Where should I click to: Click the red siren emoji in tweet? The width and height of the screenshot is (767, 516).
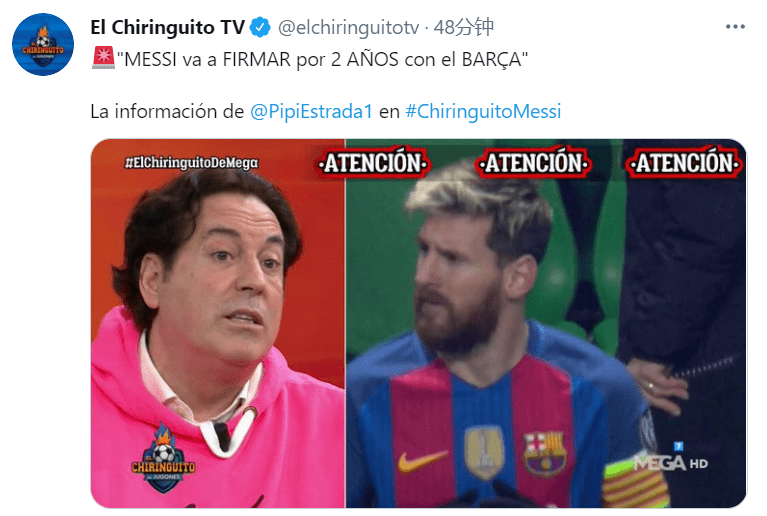[103, 58]
